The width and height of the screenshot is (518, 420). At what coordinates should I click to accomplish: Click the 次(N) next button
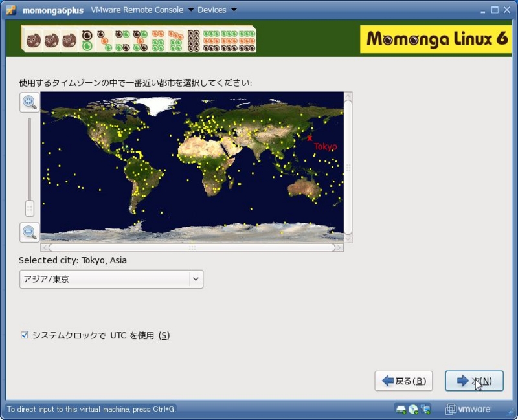pyautogui.click(x=474, y=381)
